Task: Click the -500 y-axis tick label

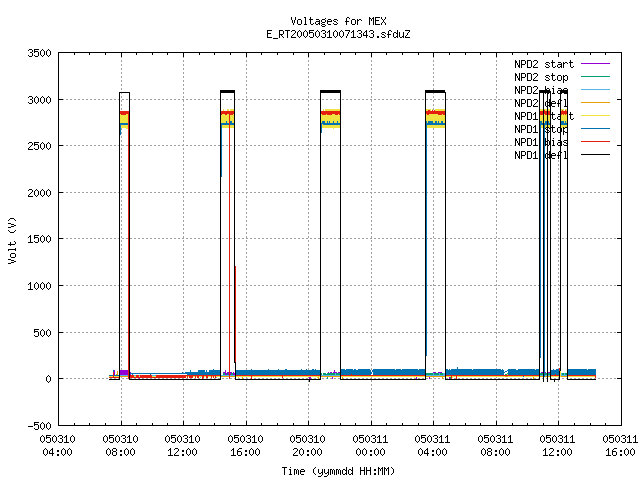Action: (x=40, y=426)
